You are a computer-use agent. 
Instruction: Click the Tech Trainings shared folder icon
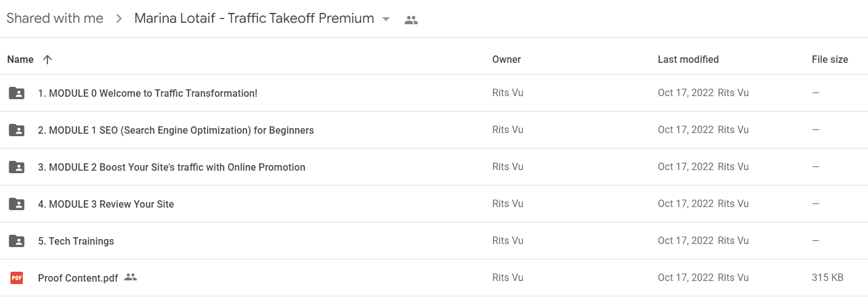pos(17,241)
